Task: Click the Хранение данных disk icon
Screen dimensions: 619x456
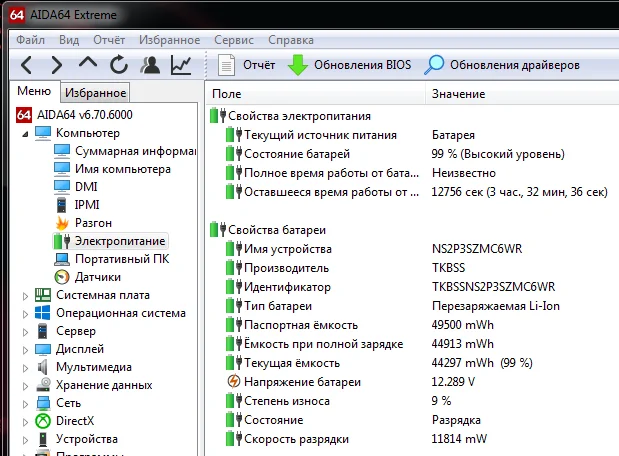Action: (x=43, y=385)
